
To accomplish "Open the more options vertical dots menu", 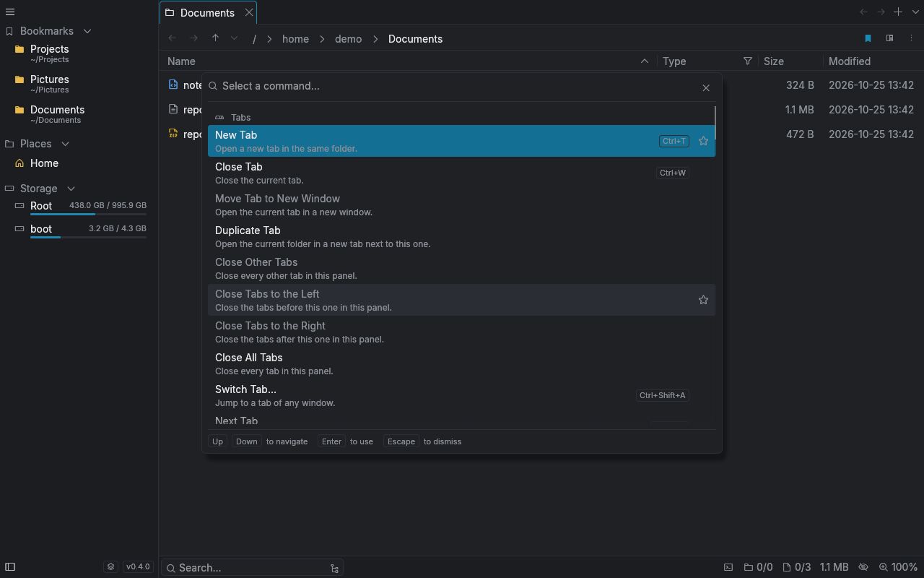I will tap(911, 38).
